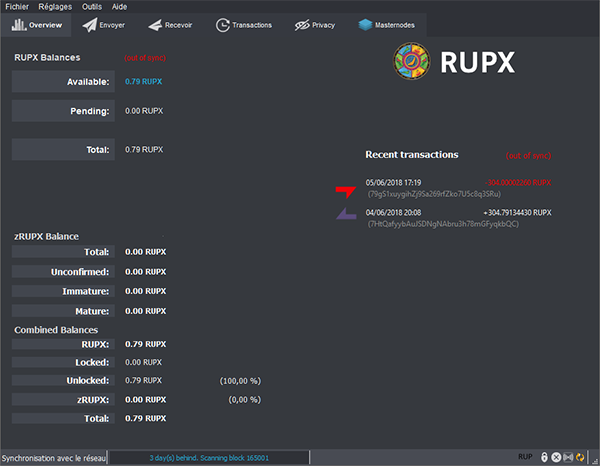Click the Pending 0.00 RUPX value
This screenshot has height=466, width=600.
coord(144,111)
